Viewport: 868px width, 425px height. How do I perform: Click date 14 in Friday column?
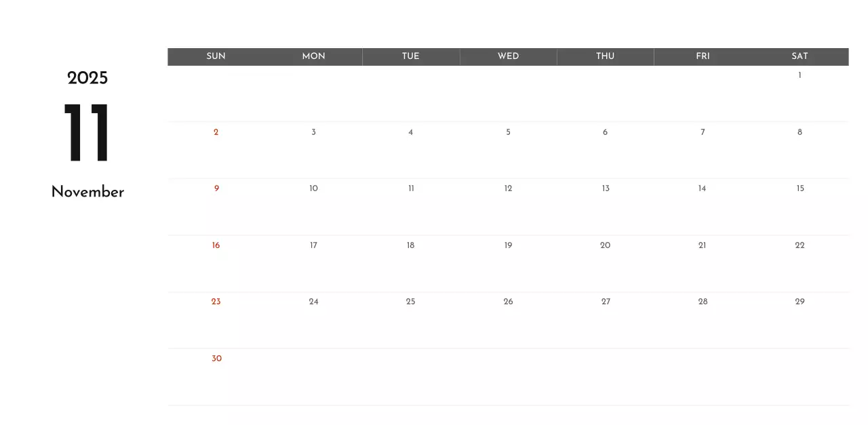click(702, 188)
